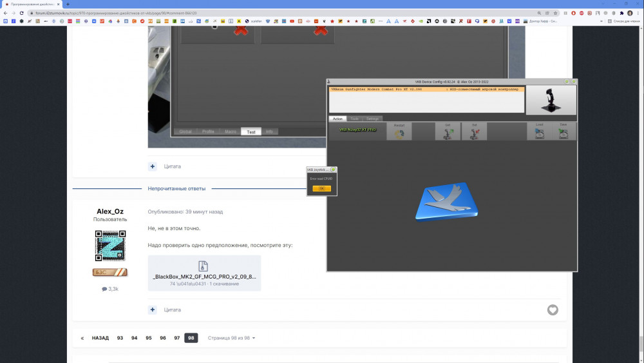Open the Action tab in VKB Device Config
Viewport: 644px width, 363px height.
pos(337,119)
